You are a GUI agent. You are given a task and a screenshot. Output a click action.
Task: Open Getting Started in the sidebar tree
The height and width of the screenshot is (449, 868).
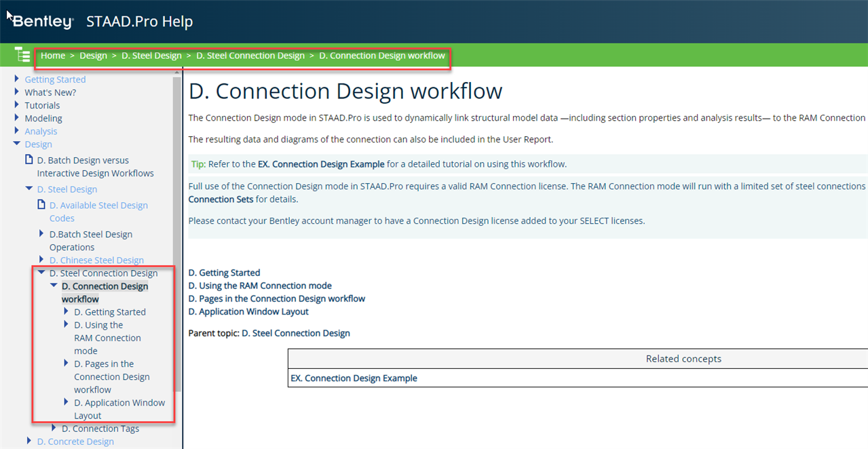click(55, 79)
